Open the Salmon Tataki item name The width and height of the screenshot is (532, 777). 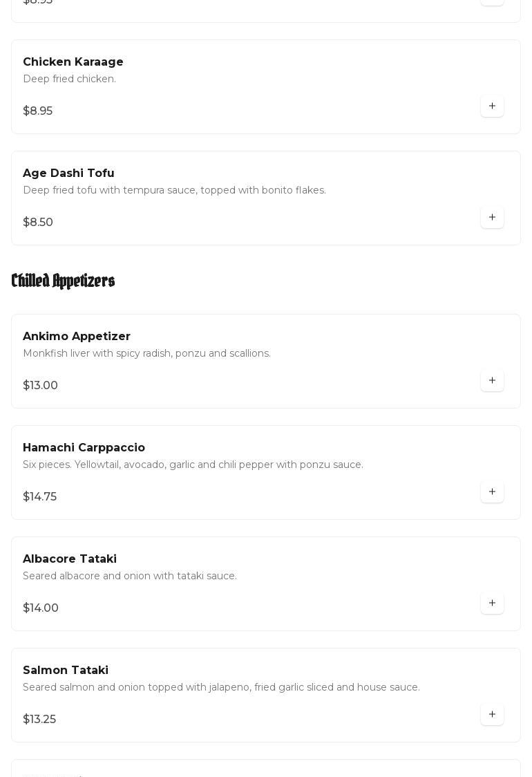(x=66, y=671)
